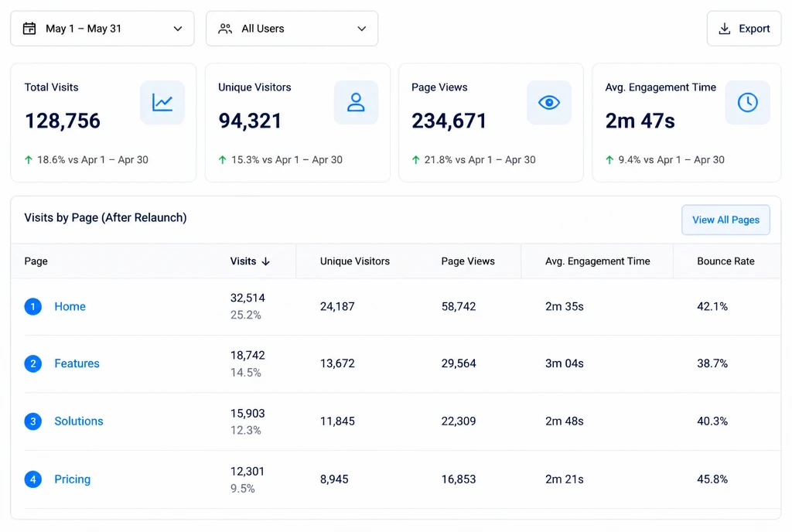This screenshot has width=792, height=532.
Task: Click Pricing visits value 12,301
Action: coord(247,472)
